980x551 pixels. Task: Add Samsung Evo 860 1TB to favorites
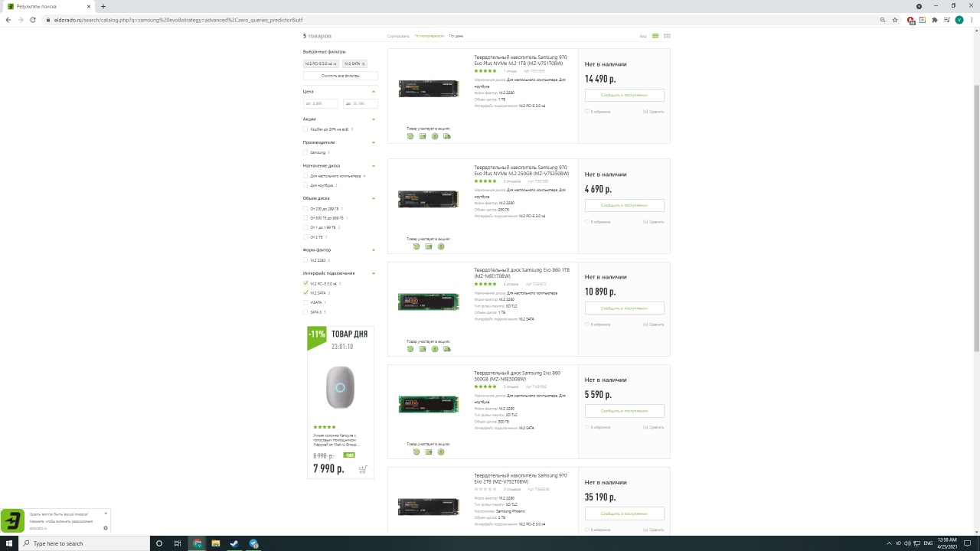tap(598, 324)
